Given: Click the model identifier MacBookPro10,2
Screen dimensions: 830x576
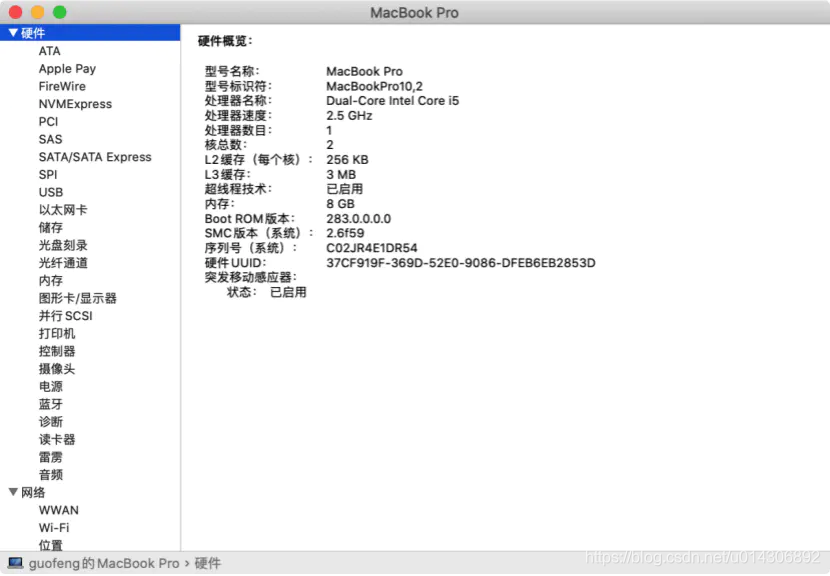Looking at the screenshot, I should coord(374,86).
